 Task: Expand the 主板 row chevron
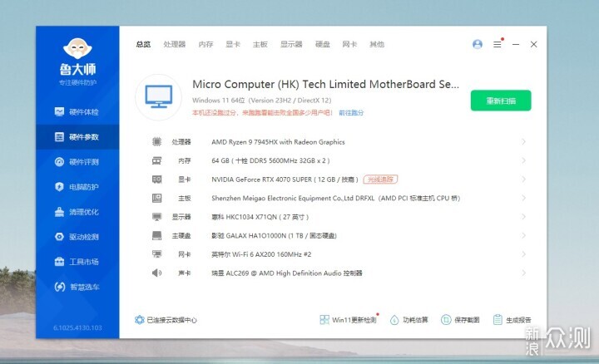[523, 198]
